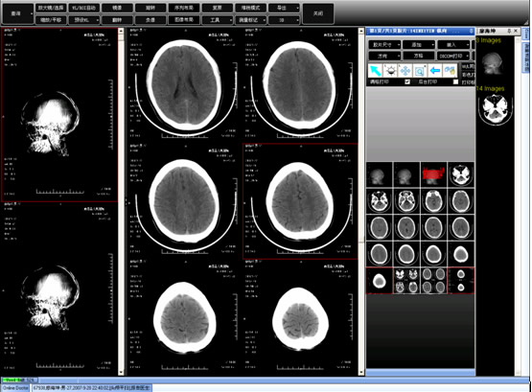Click the chain link hand icon
Image resolution: width=532 pixels, height=392 pixels.
[450, 71]
